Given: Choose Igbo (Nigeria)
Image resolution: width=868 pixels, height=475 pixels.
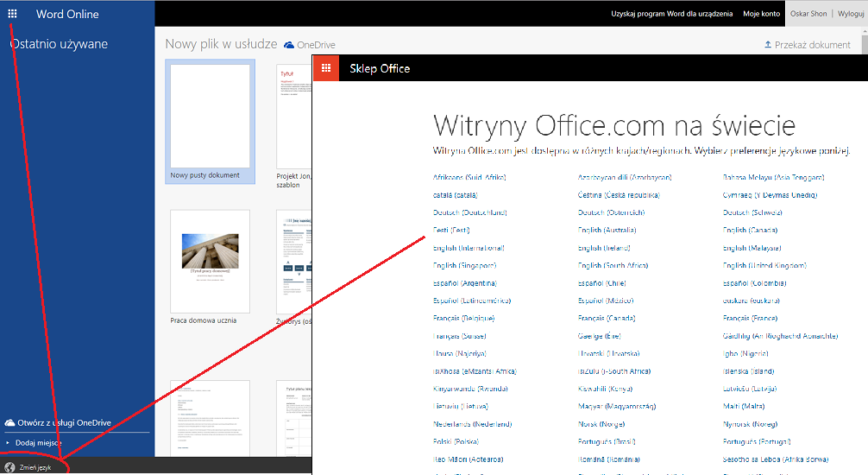Looking at the screenshot, I should pyautogui.click(x=745, y=353).
